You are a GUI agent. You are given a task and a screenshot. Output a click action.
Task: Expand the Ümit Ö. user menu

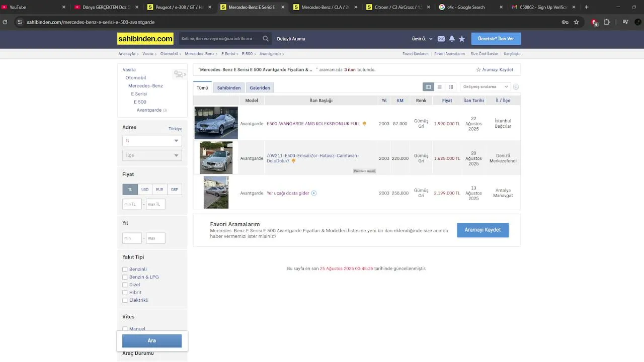[x=422, y=39]
